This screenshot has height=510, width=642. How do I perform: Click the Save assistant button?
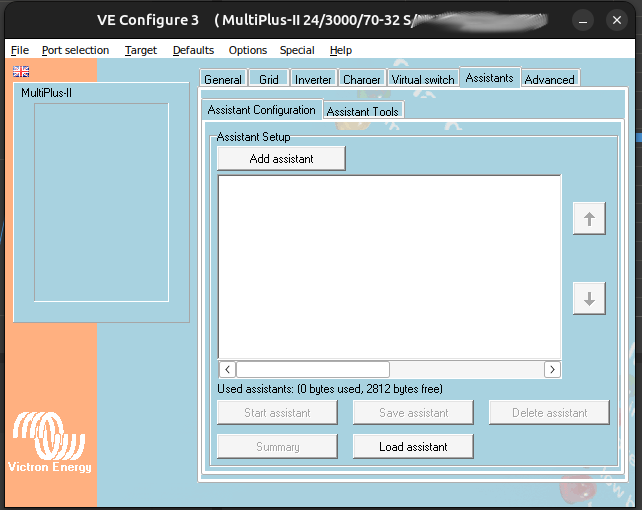point(413,413)
